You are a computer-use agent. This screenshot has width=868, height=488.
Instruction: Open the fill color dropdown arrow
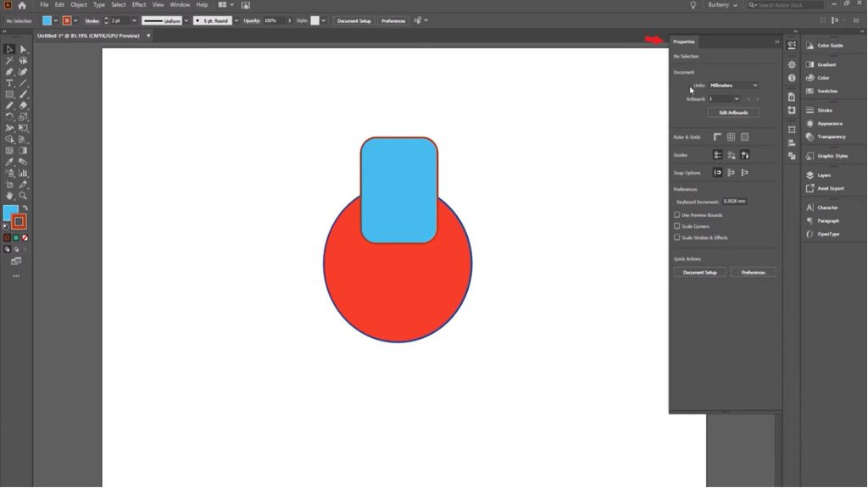coord(55,20)
